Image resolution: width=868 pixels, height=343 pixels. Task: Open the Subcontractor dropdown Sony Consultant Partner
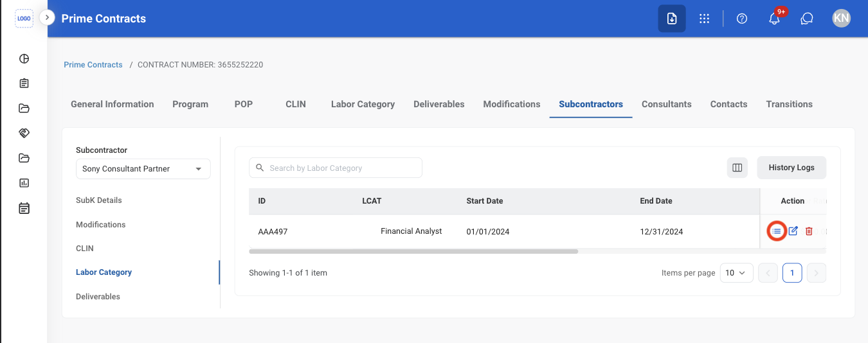[143, 169]
